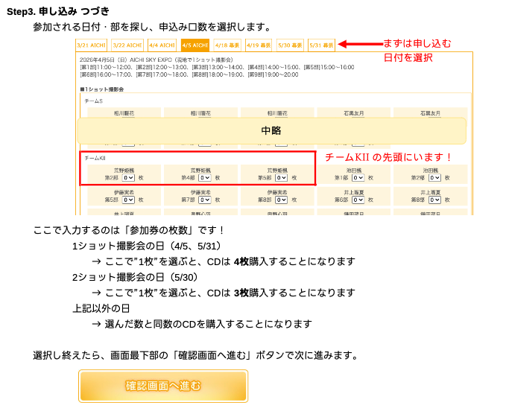Image resolution: width=506 pixels, height=420 pixels.
Task: Click the チームKII section label
Action: point(95,158)
